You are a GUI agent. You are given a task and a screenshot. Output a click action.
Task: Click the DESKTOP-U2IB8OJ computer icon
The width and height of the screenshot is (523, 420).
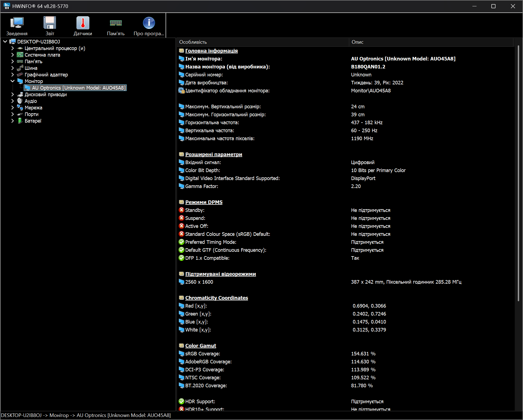13,42
